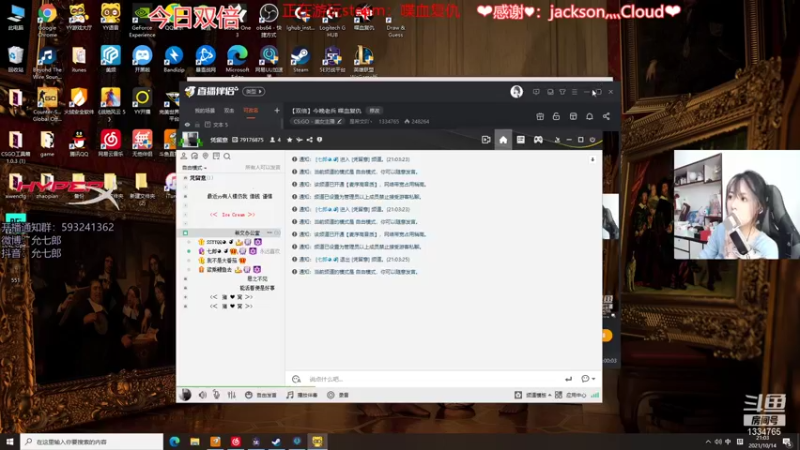This screenshot has width=800, height=450.
Task: Open the hamburger menu in companion title bar
Action: (x=574, y=92)
